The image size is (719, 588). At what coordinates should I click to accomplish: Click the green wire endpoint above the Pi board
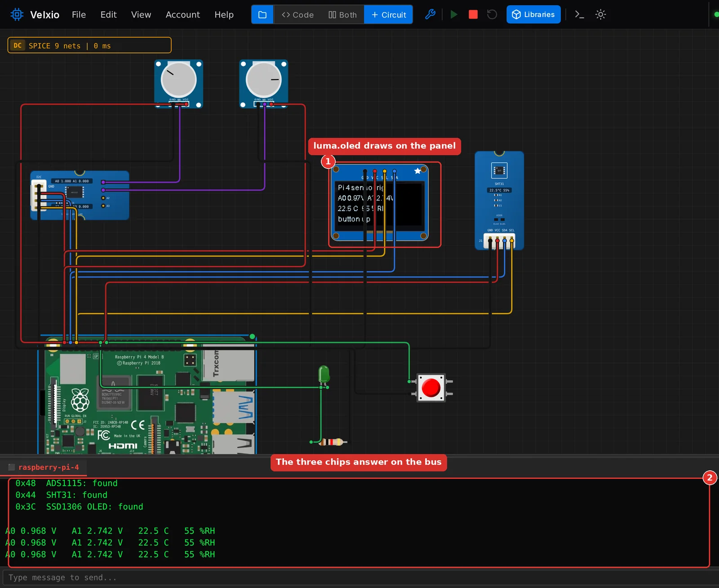252,336
